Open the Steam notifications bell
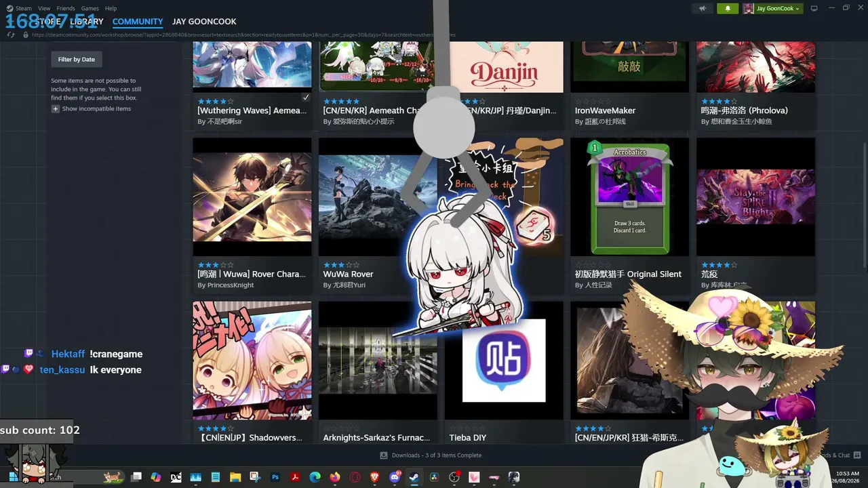The height and width of the screenshot is (488, 868). 728,8
